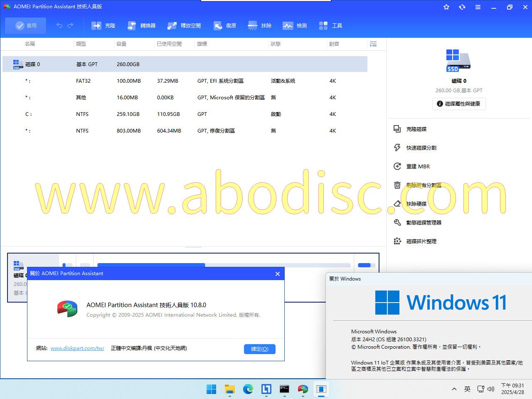Open the hamburger menu in title bar
This screenshot has width=532, height=399.
pos(478,7)
